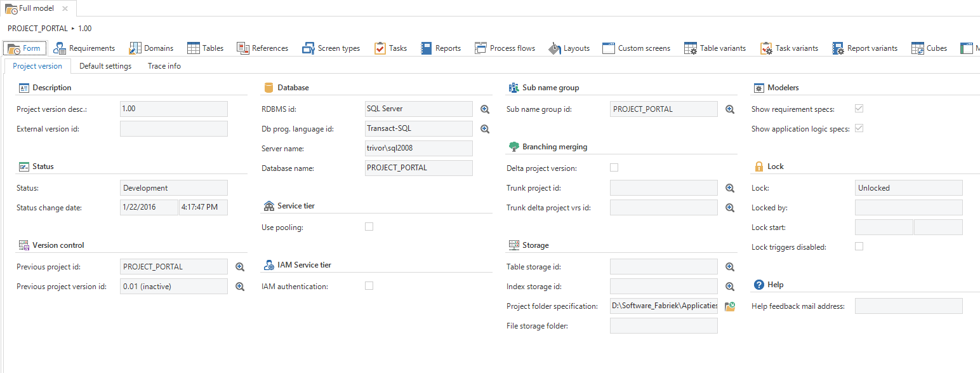Screen dimensions: 980x373
Task: Switch to the Trace info tab
Action: (x=164, y=66)
